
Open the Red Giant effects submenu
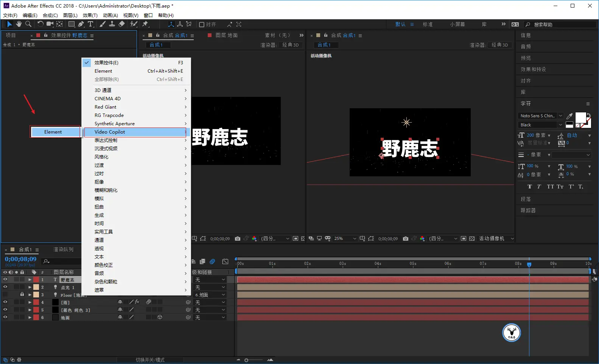pyautogui.click(x=136, y=107)
